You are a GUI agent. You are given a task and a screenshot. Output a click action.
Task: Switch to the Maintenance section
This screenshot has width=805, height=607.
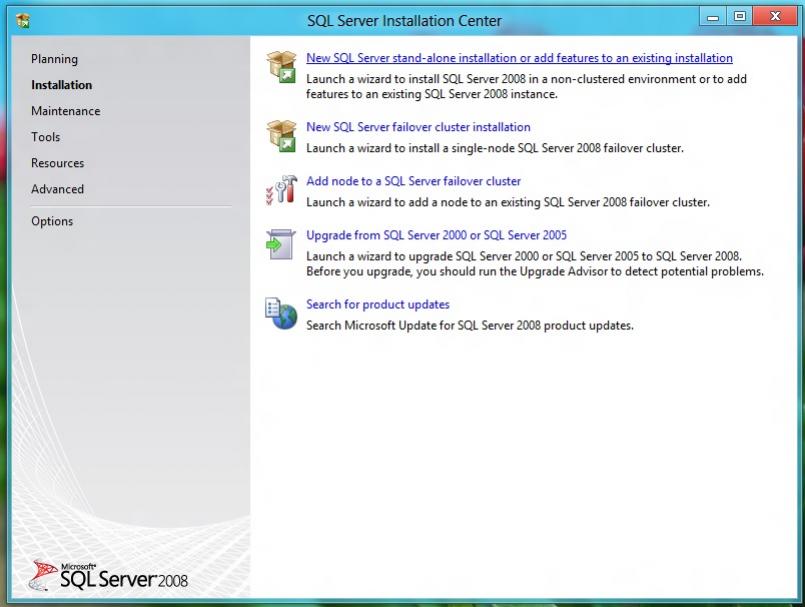(66, 111)
